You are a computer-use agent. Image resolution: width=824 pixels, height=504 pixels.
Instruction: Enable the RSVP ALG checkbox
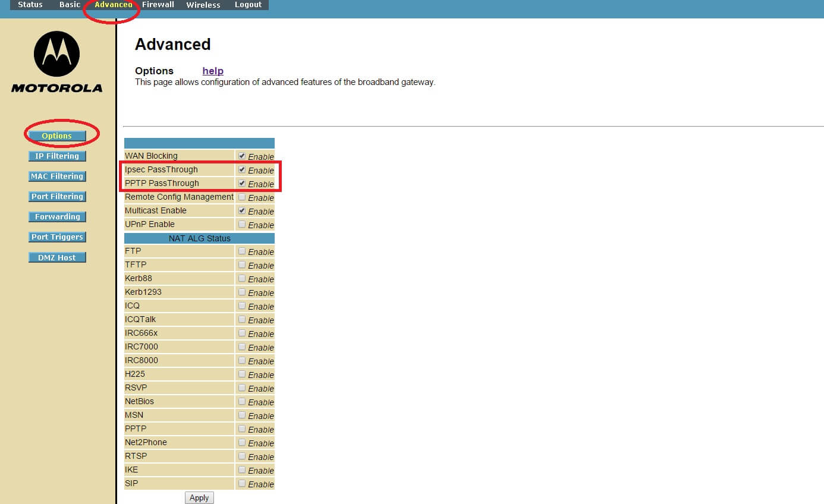[x=242, y=388]
